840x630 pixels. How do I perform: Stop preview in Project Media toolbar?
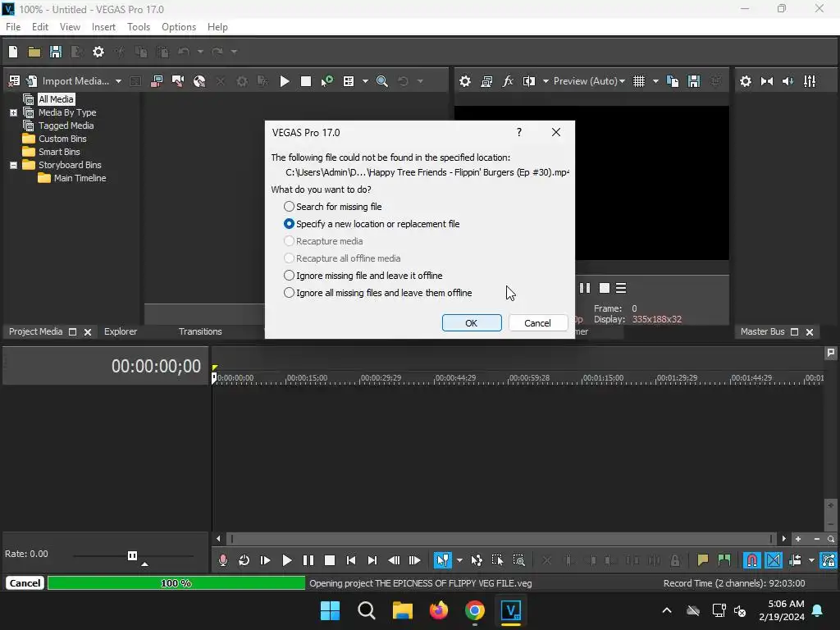coord(306,81)
